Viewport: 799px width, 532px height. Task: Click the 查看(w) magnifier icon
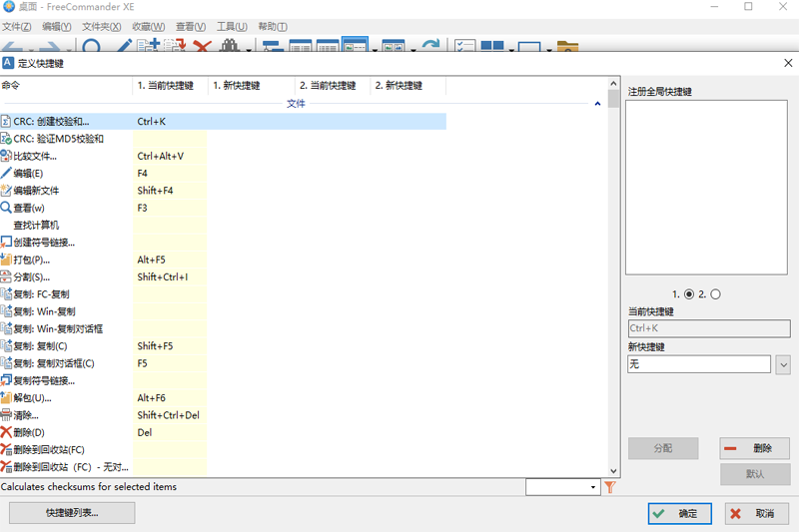coord(6,208)
